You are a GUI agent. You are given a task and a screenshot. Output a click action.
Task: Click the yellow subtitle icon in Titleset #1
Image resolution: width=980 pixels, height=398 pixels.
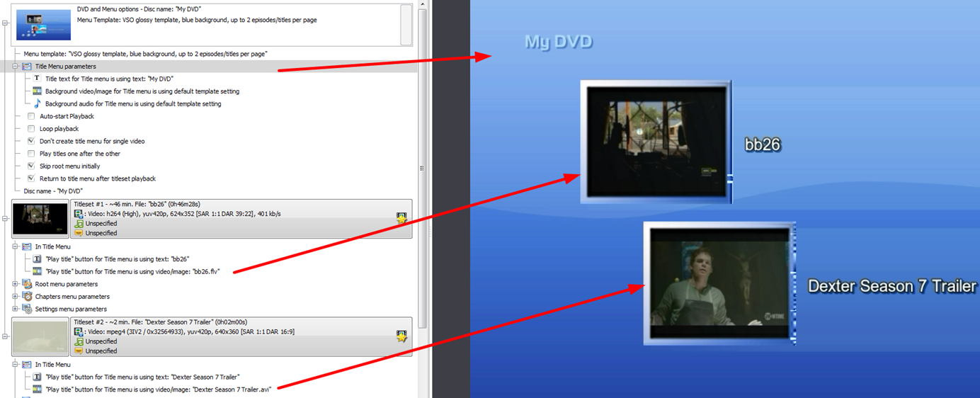(x=79, y=233)
